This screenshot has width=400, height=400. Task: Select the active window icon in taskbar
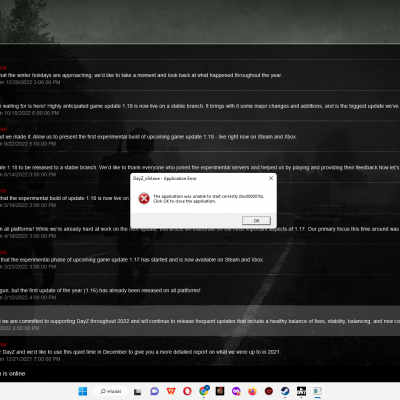coord(318,391)
